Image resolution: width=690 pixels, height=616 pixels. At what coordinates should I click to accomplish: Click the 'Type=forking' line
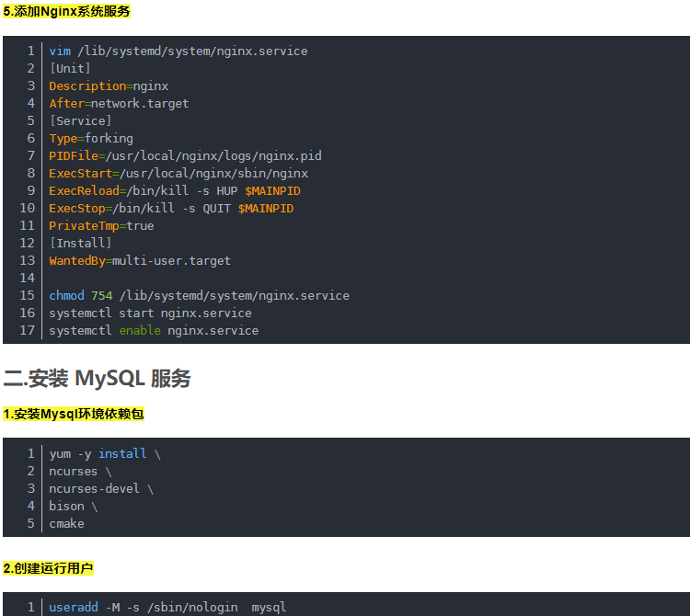click(91, 139)
